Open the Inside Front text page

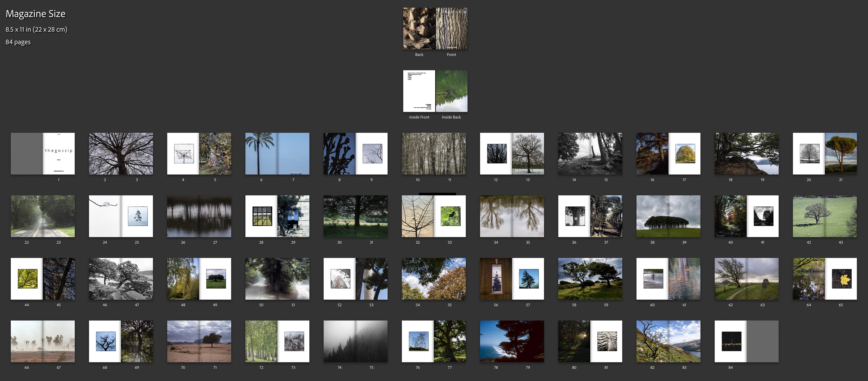coord(419,91)
